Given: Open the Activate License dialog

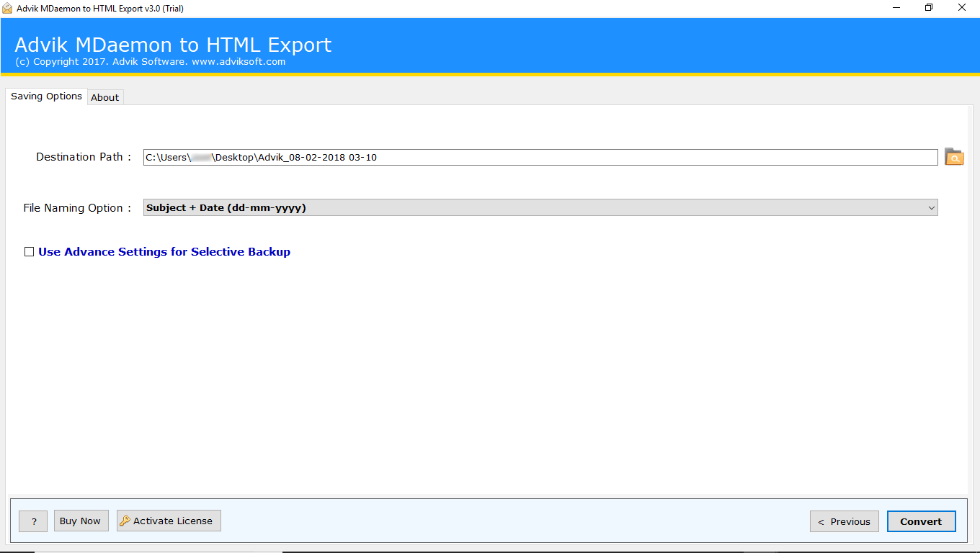Looking at the screenshot, I should tap(169, 521).
